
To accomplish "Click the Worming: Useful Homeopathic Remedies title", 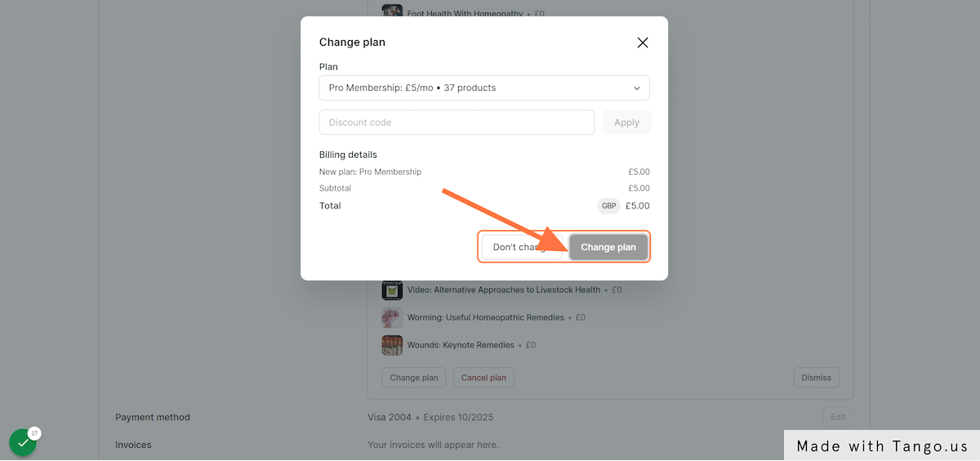I will point(486,317).
